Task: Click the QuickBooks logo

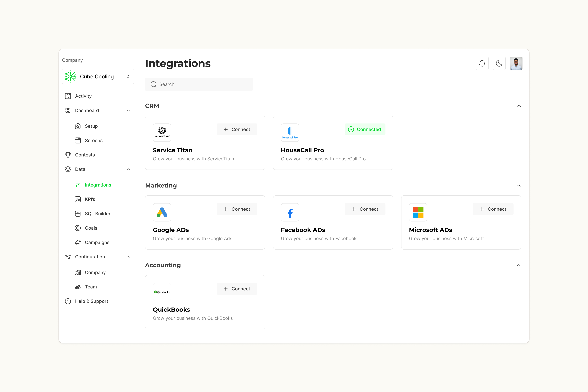Action: 162,292
